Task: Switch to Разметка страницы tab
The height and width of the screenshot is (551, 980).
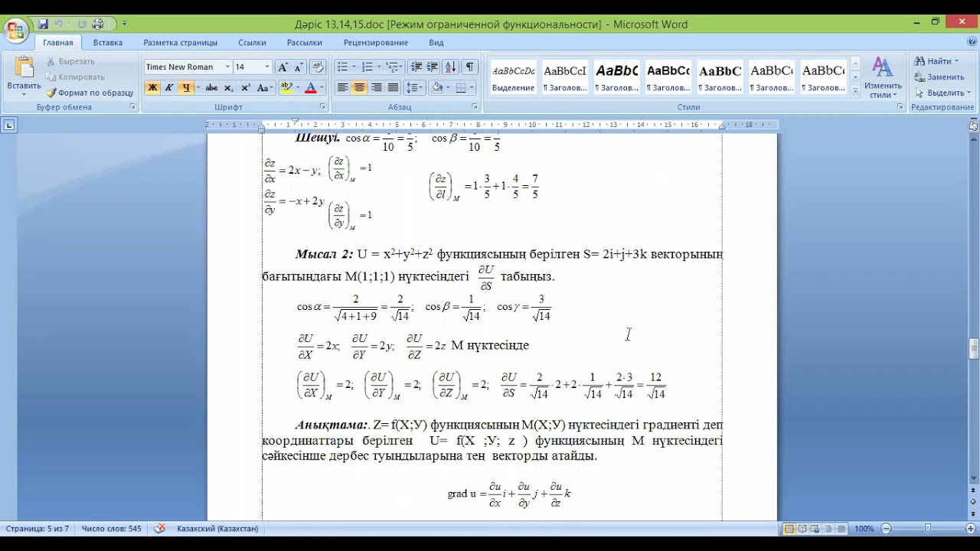Action: click(x=181, y=43)
